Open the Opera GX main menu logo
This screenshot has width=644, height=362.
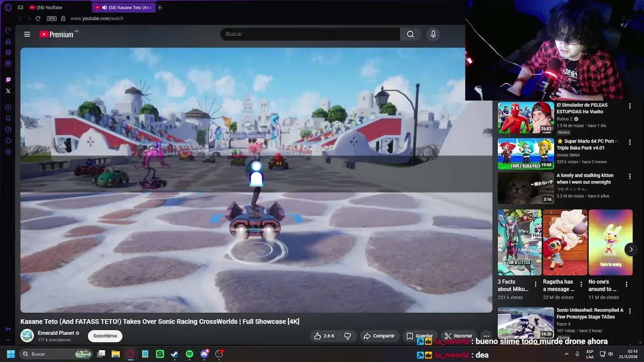click(8, 8)
